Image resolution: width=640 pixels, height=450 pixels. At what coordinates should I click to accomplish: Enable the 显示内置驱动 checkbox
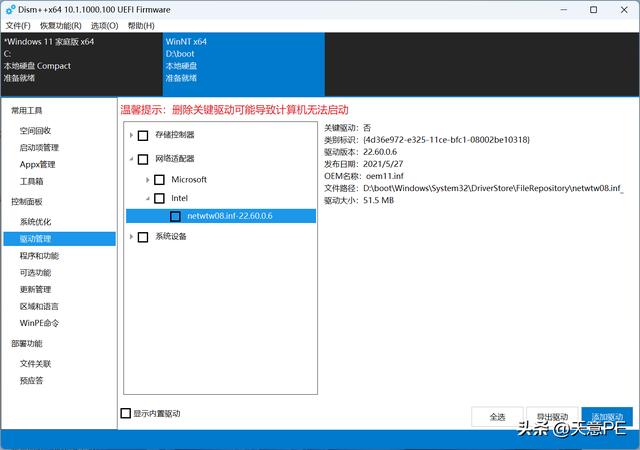tap(126, 413)
